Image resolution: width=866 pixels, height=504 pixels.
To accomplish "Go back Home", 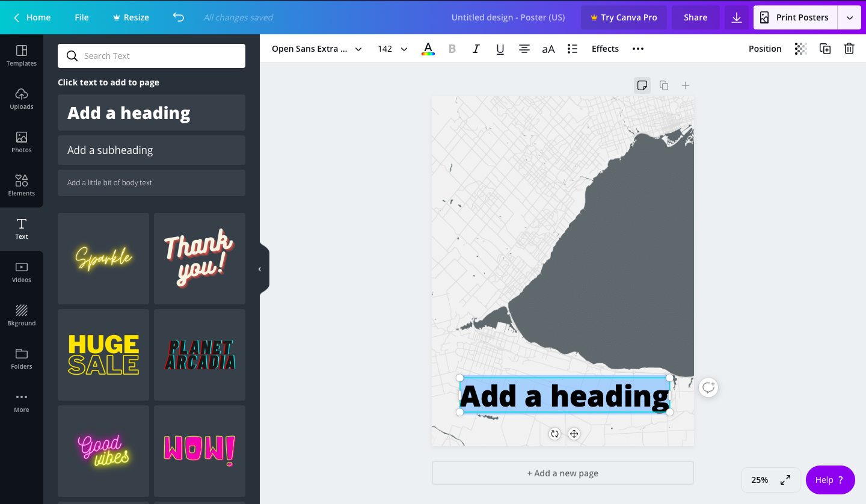I will (32, 17).
